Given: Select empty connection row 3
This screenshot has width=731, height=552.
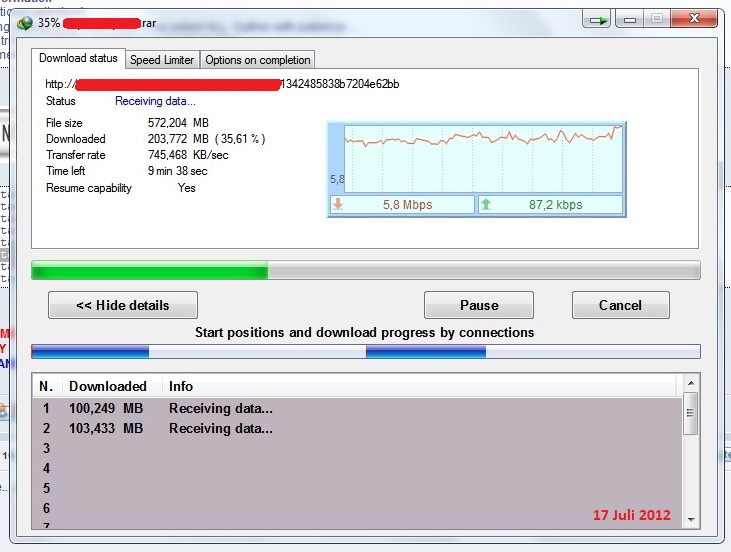Looking at the screenshot, I should [357, 448].
